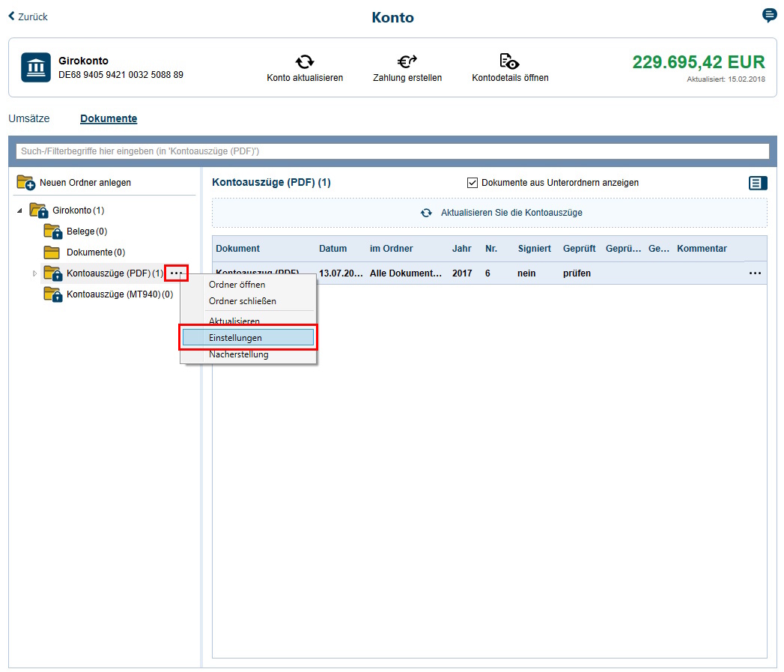This screenshot has height=672, width=784.
Task: Select the Kontoauszüge (MT940) folder
Action: 113,294
